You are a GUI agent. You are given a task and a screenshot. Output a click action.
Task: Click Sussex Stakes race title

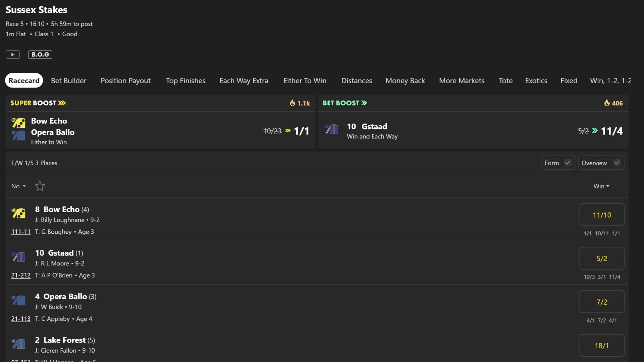36,10
